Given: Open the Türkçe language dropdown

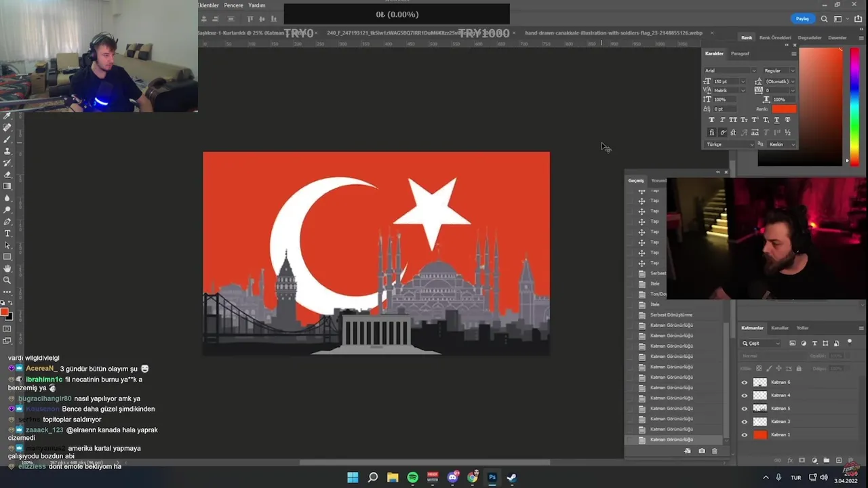Looking at the screenshot, I should (730, 144).
